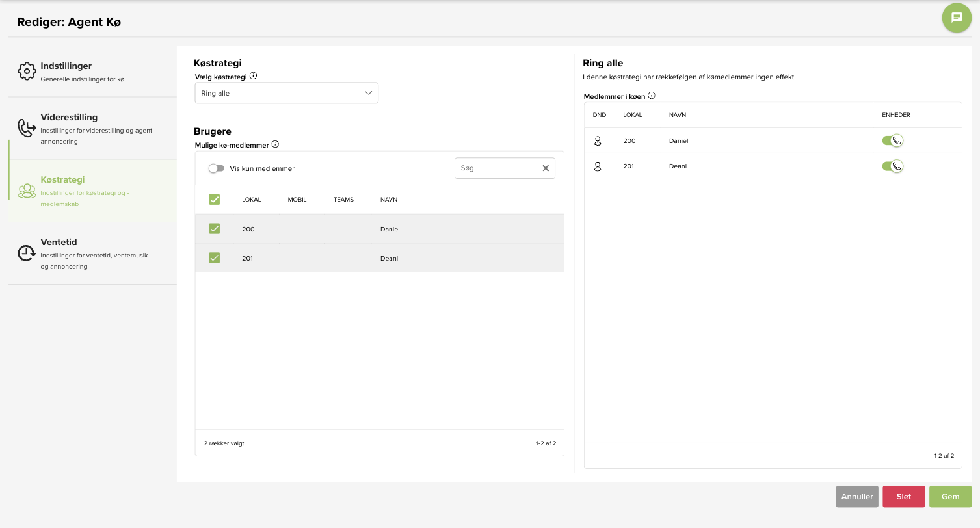Click the Køstrategi people group icon

click(27, 191)
